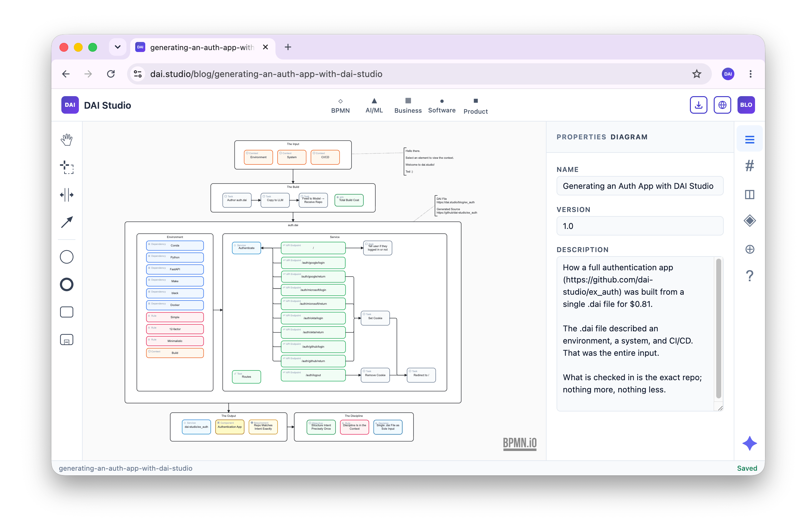Click the description scrollbar
This screenshot has width=812, height=523.
click(x=718, y=328)
